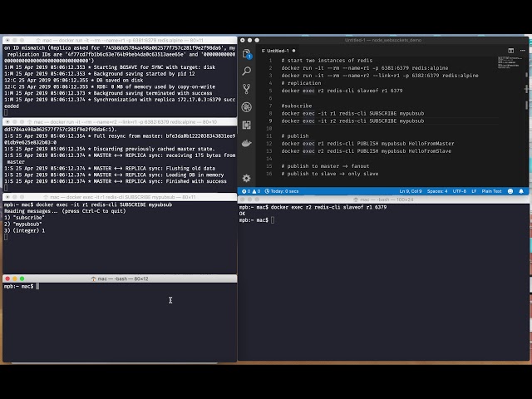
Task: Click editor line 9 'r2 redis-cli SUBSCRIBE mypubsub'
Action: click(x=352, y=121)
